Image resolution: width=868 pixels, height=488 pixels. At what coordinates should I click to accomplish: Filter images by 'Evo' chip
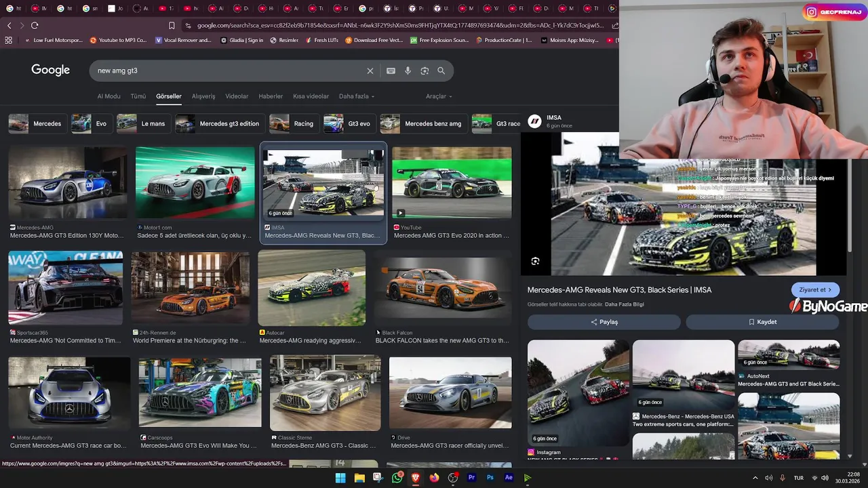(x=91, y=123)
